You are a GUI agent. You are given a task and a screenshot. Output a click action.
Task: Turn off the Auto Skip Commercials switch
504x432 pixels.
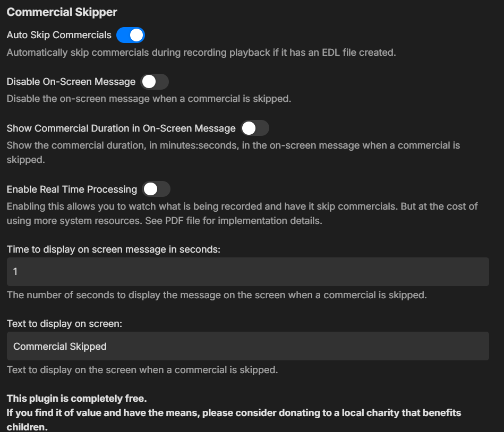coord(130,36)
